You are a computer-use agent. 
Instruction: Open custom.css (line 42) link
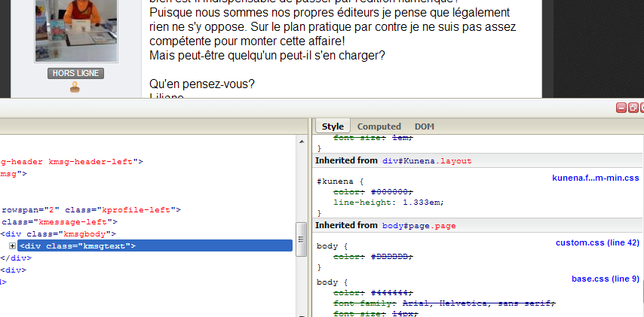pos(597,242)
